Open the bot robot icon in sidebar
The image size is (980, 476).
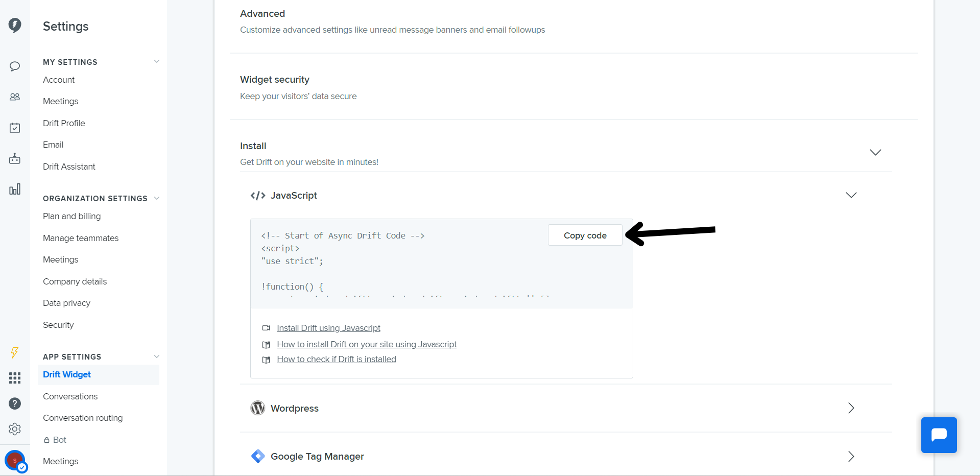[15, 159]
